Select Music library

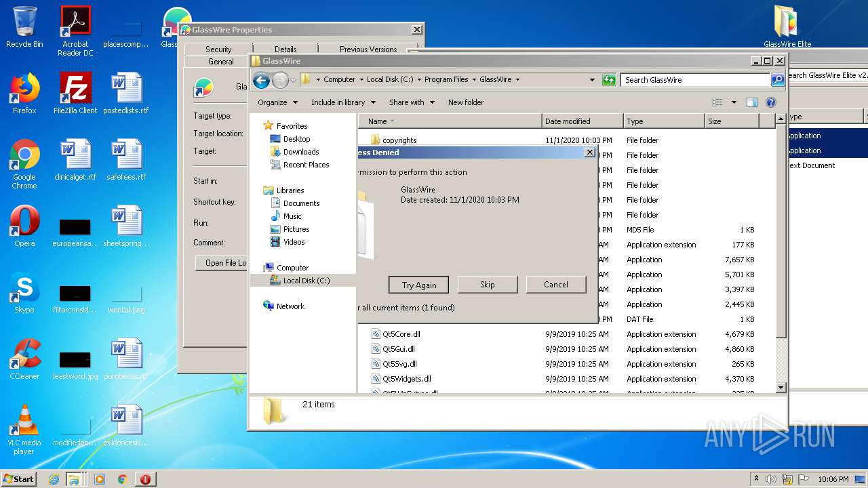point(292,216)
